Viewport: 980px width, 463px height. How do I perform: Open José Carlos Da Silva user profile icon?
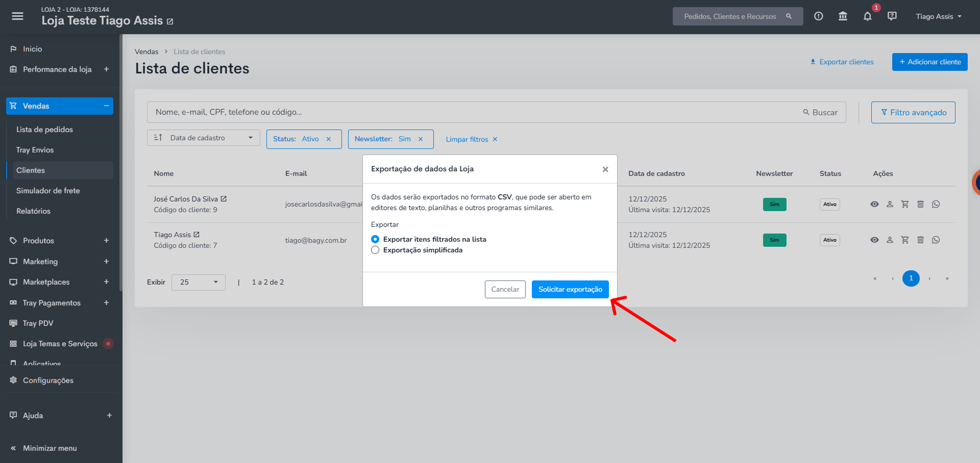coord(890,204)
